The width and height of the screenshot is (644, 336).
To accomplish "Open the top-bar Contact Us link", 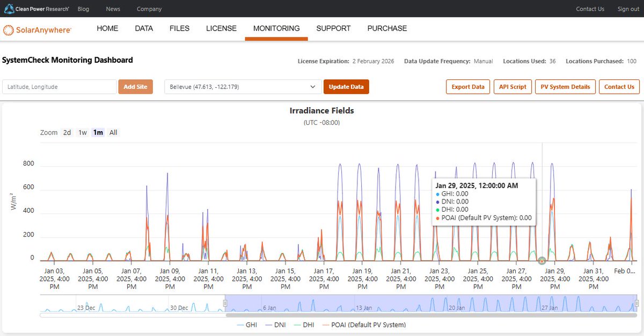I will click(x=590, y=9).
